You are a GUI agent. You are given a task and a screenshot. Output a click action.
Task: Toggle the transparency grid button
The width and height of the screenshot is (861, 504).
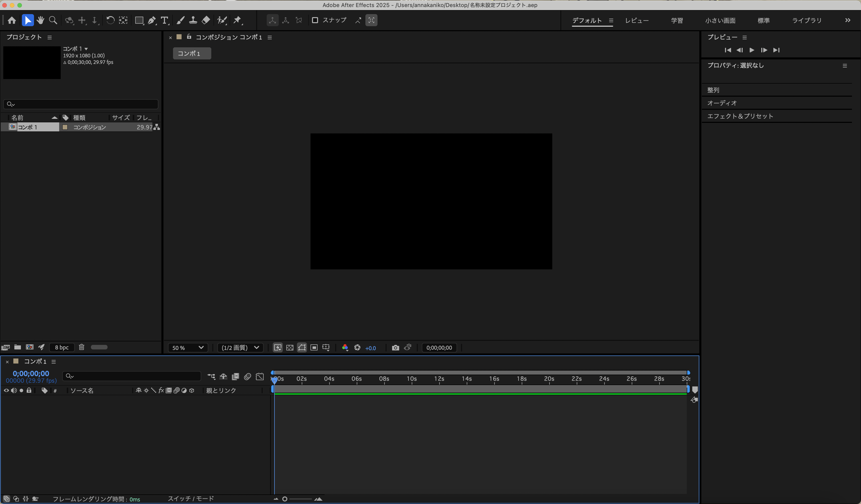(x=290, y=348)
